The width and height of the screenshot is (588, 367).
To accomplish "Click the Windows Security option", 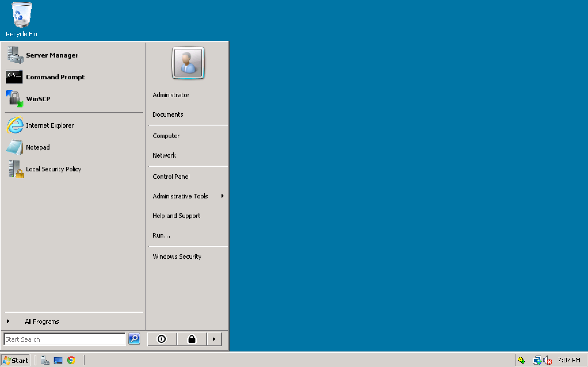I will click(x=177, y=257).
